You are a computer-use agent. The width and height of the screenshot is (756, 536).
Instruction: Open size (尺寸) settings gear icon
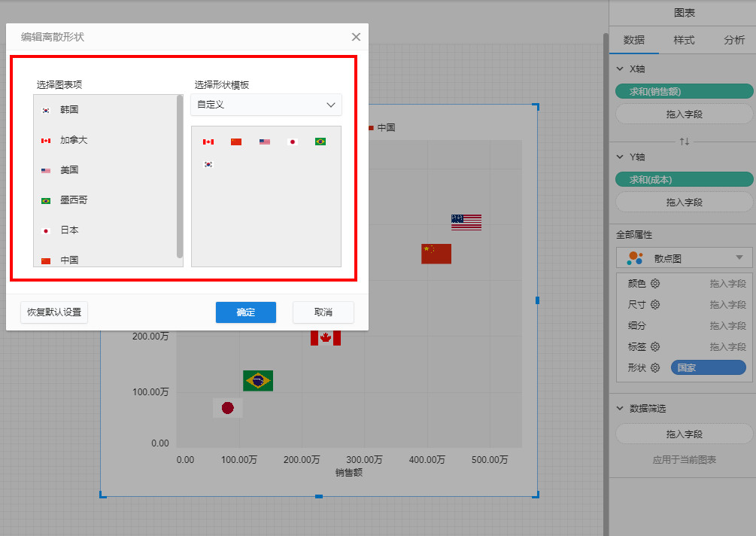[654, 304]
